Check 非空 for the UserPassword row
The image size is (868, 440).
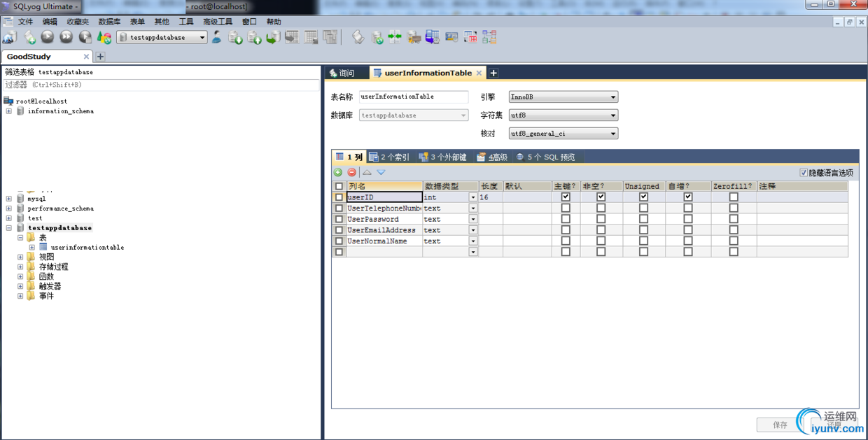[x=601, y=219]
